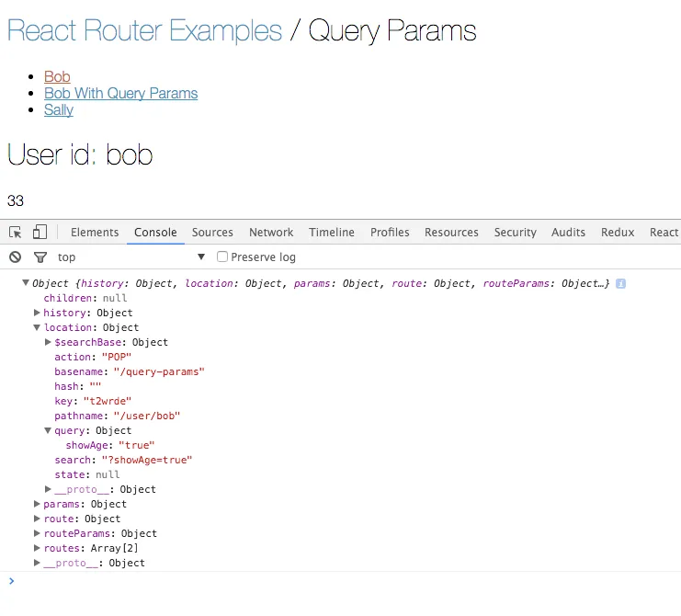Switch to the Redux tab

(x=618, y=233)
